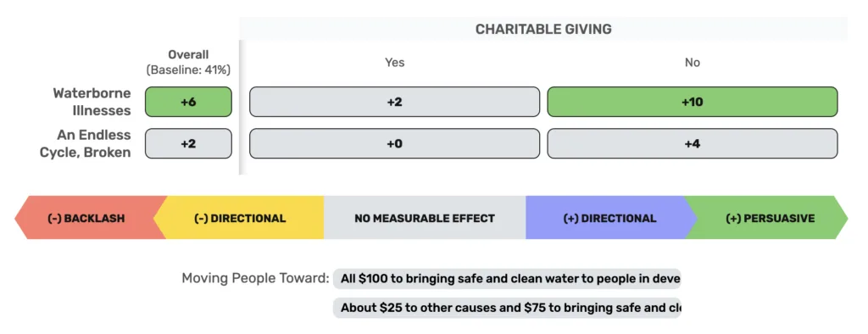Click the purple positive Directional legend segment
This screenshot has width=868, height=334.
609,218
